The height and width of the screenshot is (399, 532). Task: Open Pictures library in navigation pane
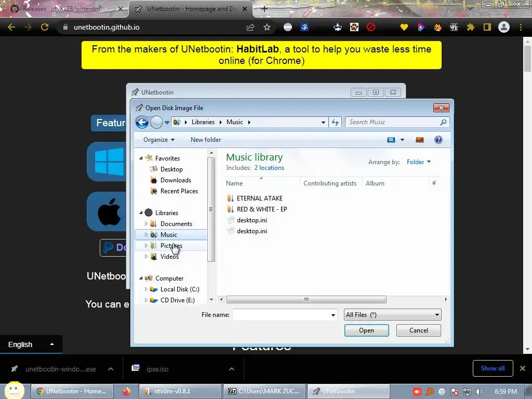tap(170, 246)
